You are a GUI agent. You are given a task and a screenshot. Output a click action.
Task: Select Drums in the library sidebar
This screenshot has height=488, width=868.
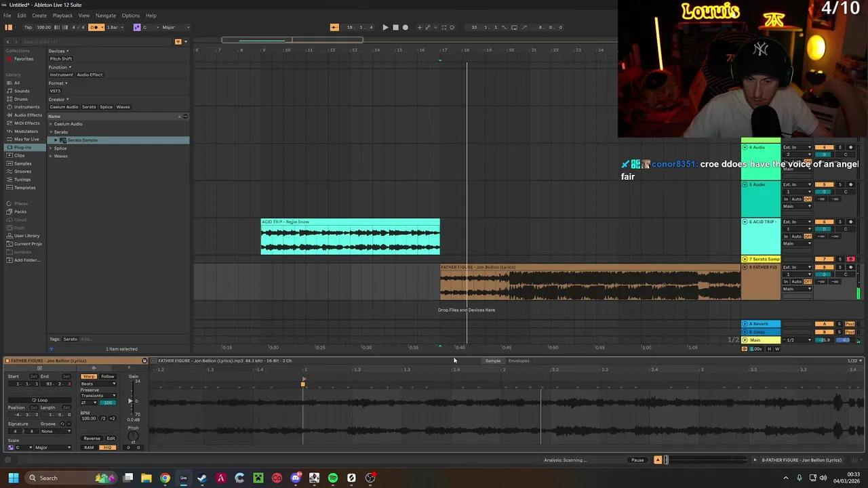click(x=21, y=99)
